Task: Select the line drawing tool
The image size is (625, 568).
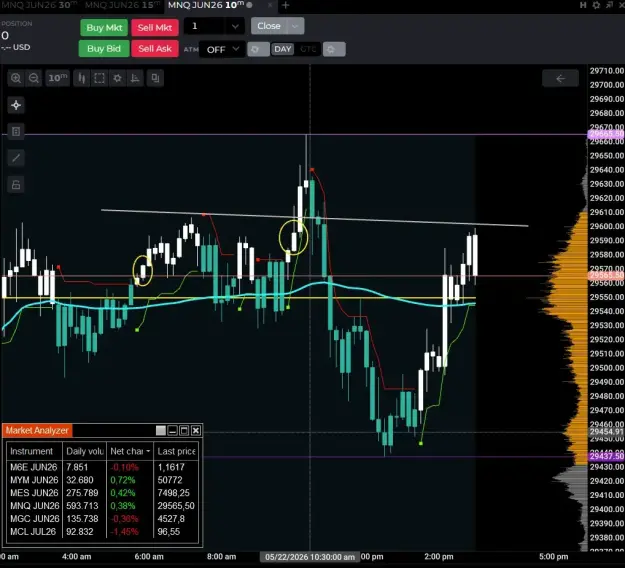Action: [16, 158]
